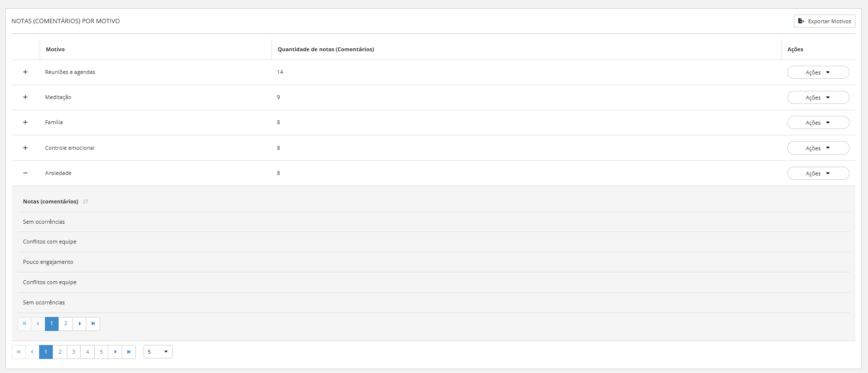Expand the Reuniões e agendas row

coord(25,72)
